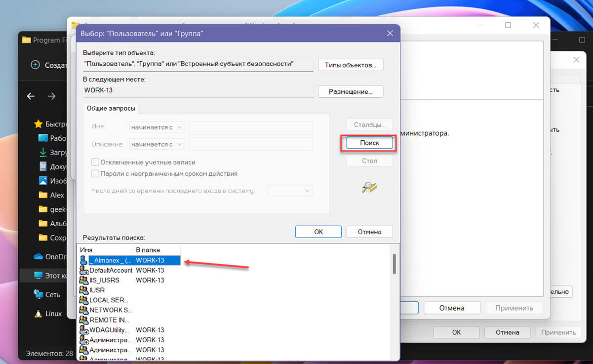The image size is (593, 364).
Task: Click the REMOTE IN... group icon
Action: point(84,320)
